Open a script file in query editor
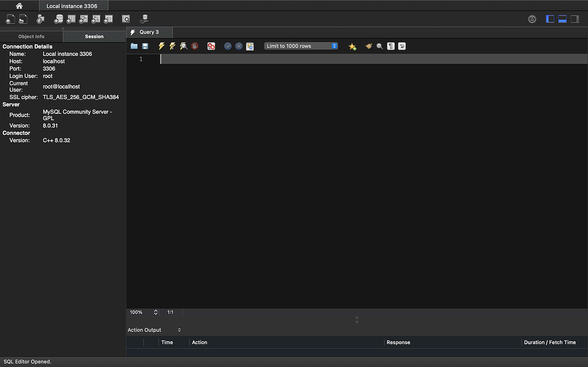This screenshot has width=588, height=367. click(134, 46)
